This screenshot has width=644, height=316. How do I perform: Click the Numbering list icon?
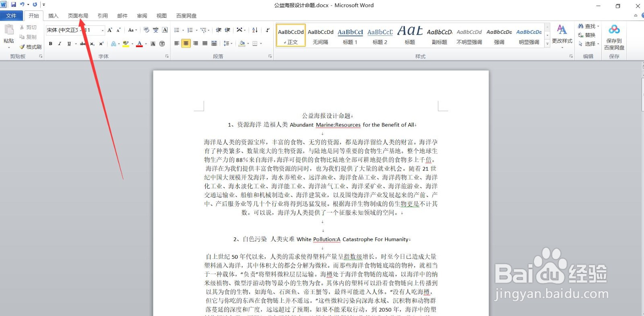pos(190,30)
